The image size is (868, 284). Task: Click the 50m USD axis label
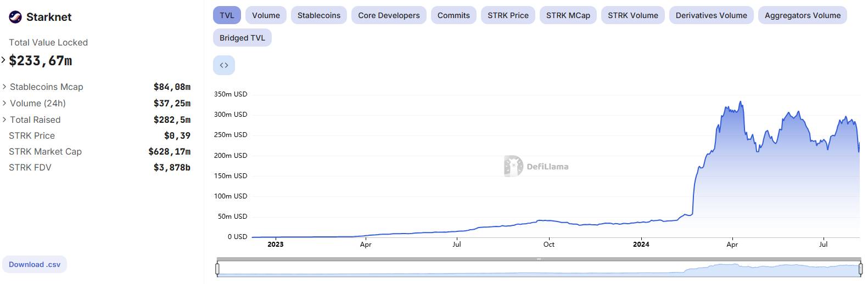pyautogui.click(x=232, y=217)
